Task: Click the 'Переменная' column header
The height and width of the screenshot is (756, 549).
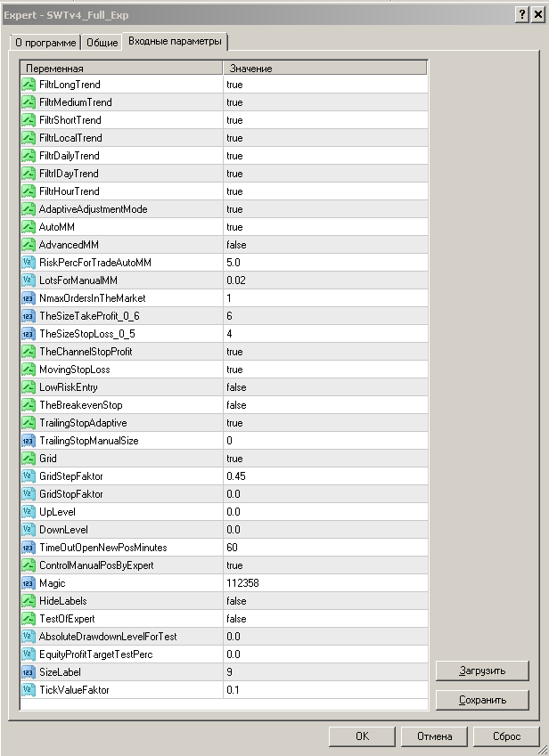Action: pos(121,68)
